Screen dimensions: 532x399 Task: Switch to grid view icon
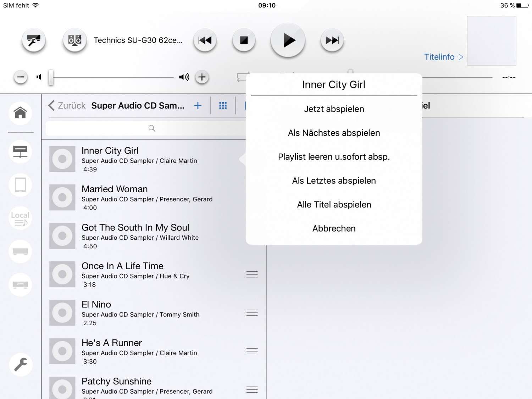click(223, 106)
